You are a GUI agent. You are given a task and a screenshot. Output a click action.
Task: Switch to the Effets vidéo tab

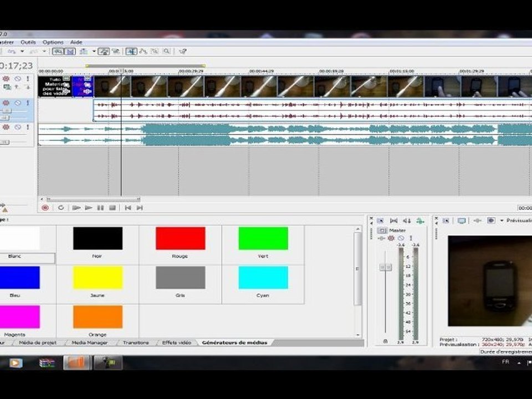176,342
